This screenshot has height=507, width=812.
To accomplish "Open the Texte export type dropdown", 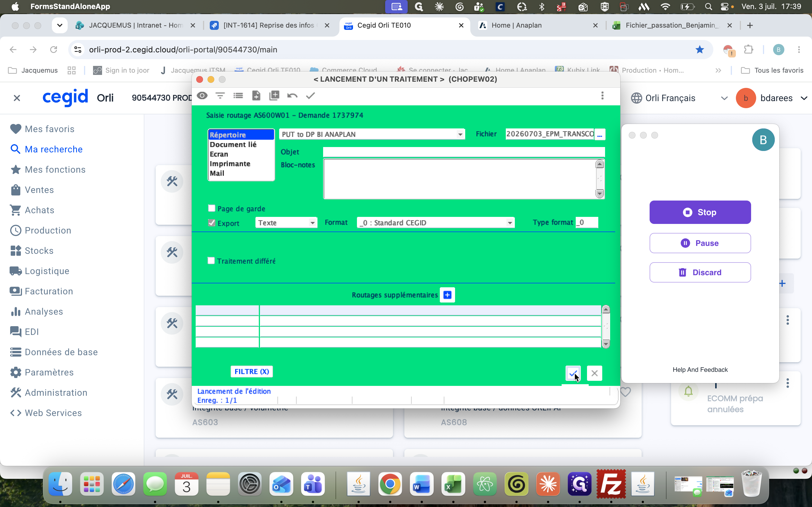I will 312,223.
